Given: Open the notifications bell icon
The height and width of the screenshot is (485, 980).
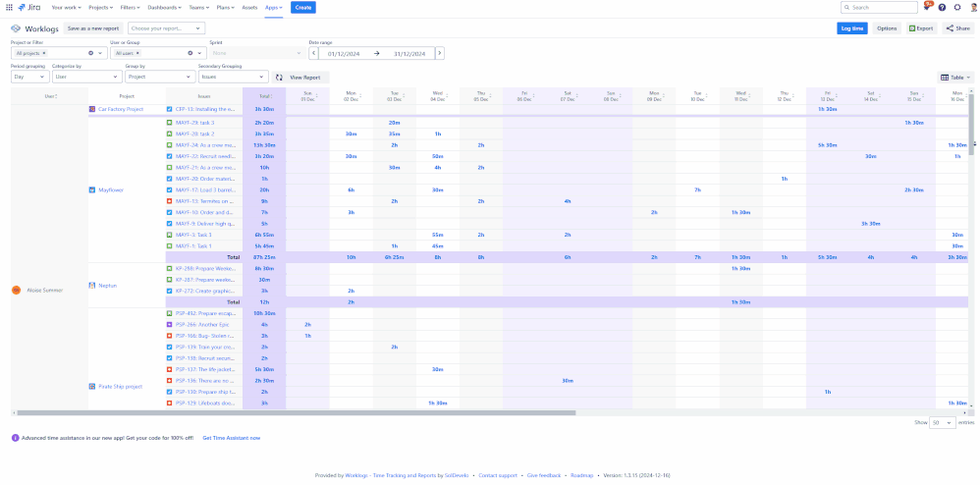Looking at the screenshot, I should [927, 8].
